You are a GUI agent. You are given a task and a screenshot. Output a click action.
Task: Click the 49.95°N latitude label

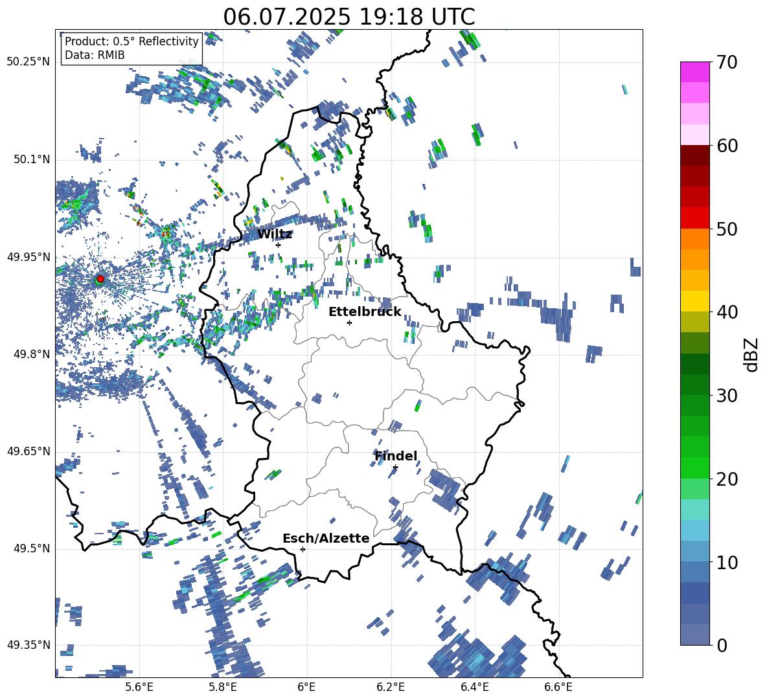tap(29, 257)
